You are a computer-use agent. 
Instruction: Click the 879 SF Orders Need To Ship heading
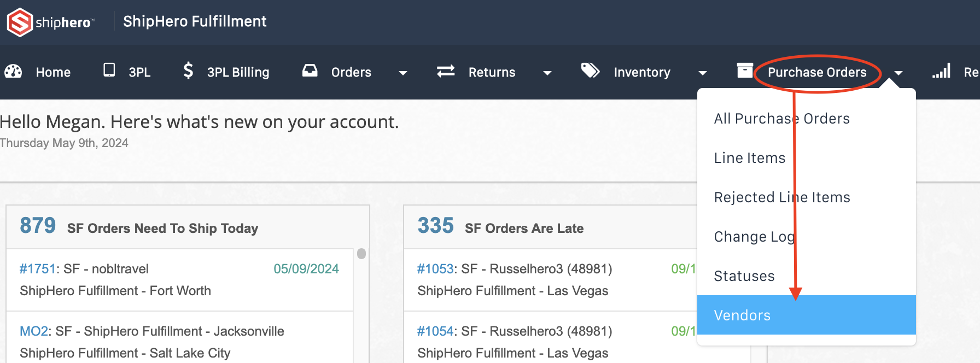click(x=139, y=226)
